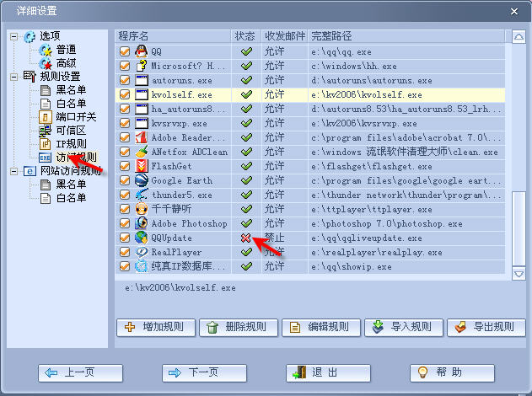Click the 可信区 network icon
This screenshot has width=532, height=396.
click(x=46, y=131)
